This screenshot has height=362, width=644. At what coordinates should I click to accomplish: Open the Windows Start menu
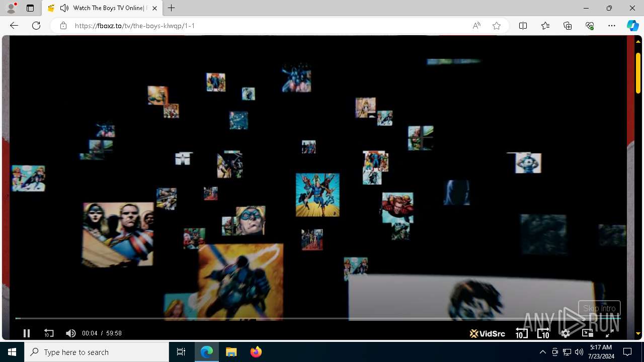click(x=12, y=352)
